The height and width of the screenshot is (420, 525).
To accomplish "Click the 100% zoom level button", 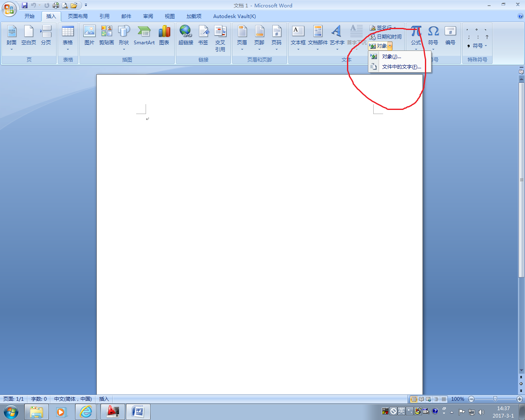I will (458, 399).
